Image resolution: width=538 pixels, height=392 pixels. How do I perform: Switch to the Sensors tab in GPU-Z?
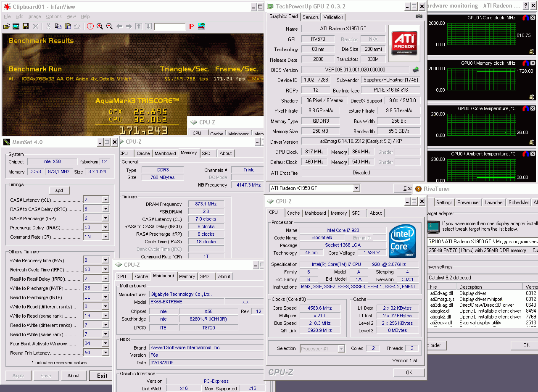pyautogui.click(x=311, y=17)
